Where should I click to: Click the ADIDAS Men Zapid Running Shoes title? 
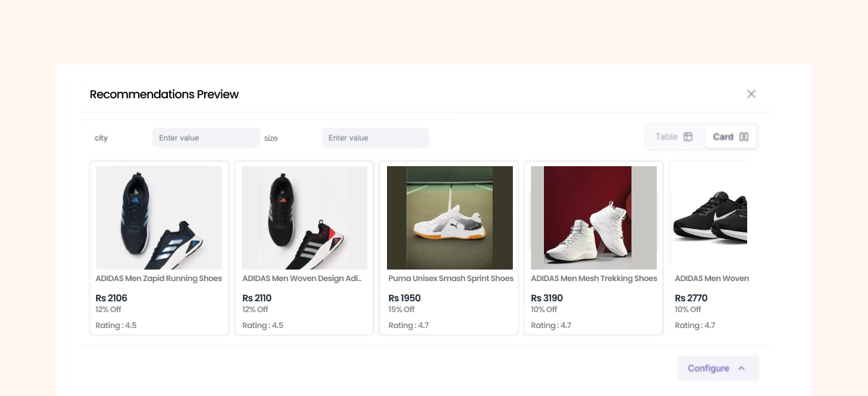(158, 278)
